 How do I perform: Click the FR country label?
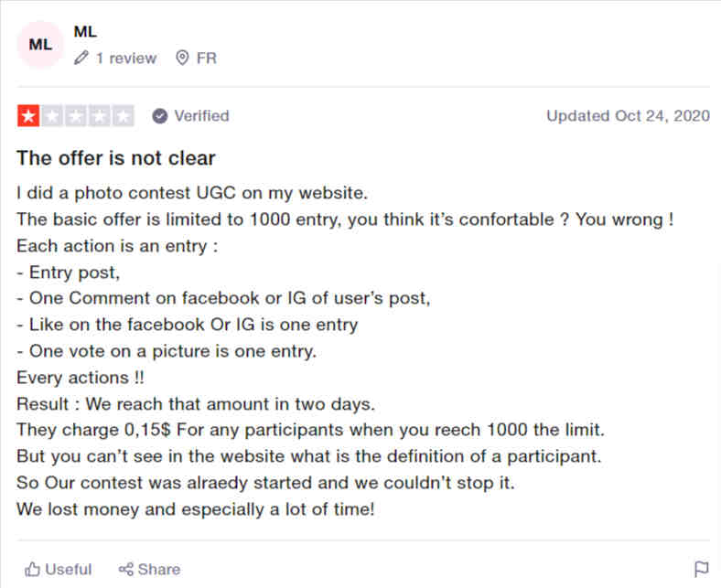pos(207,59)
